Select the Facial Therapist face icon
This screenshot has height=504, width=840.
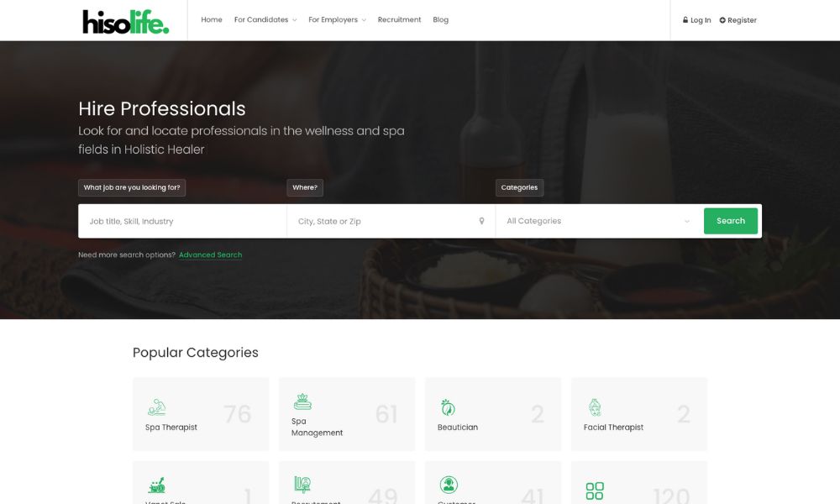coord(595,407)
